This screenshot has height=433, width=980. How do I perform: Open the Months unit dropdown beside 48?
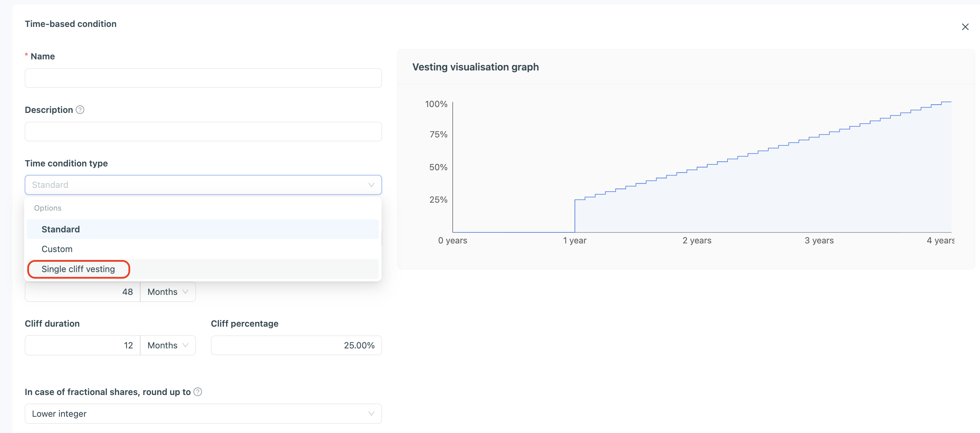pos(168,292)
